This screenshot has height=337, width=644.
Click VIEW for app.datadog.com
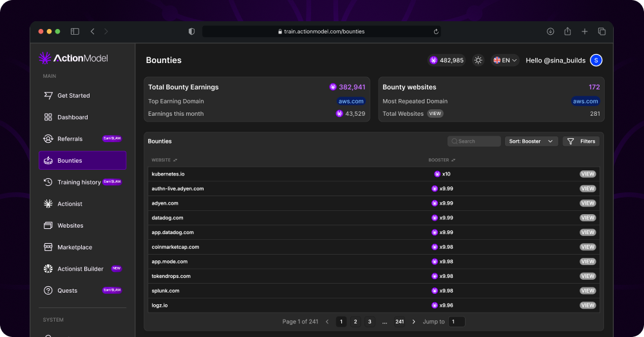(x=588, y=232)
